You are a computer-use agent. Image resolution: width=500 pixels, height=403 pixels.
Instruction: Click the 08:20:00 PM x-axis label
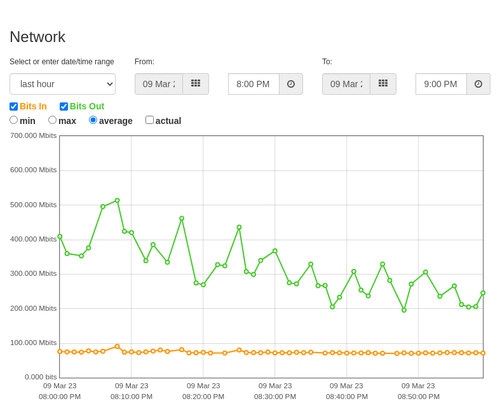(203, 397)
